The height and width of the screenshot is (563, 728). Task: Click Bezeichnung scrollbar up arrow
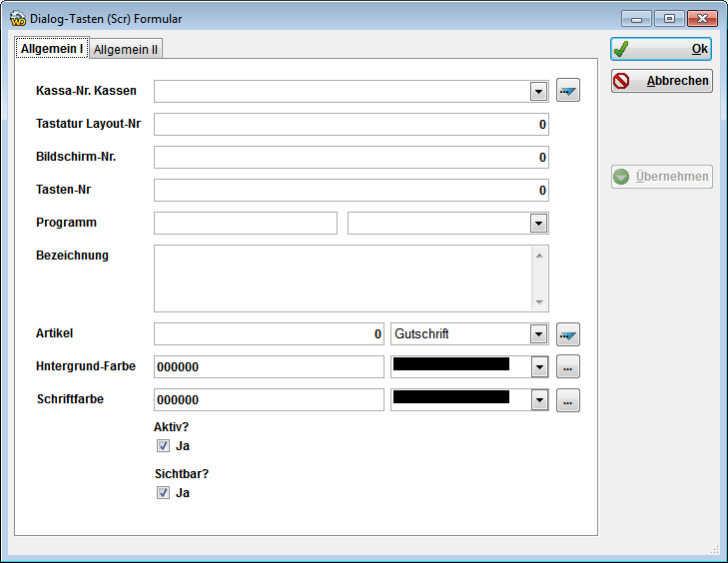[x=539, y=256]
